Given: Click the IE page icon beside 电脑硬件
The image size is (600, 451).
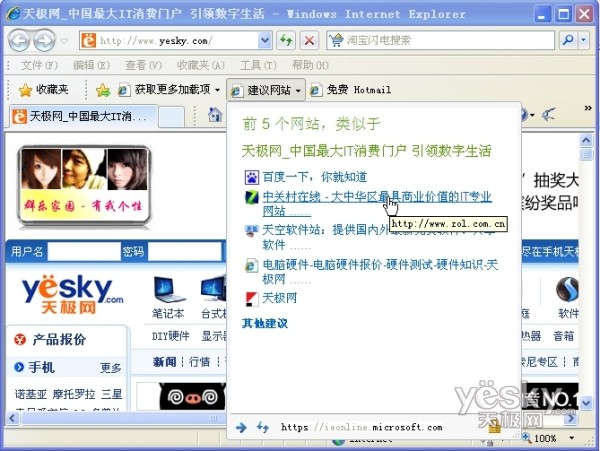Looking at the screenshot, I should [x=252, y=265].
